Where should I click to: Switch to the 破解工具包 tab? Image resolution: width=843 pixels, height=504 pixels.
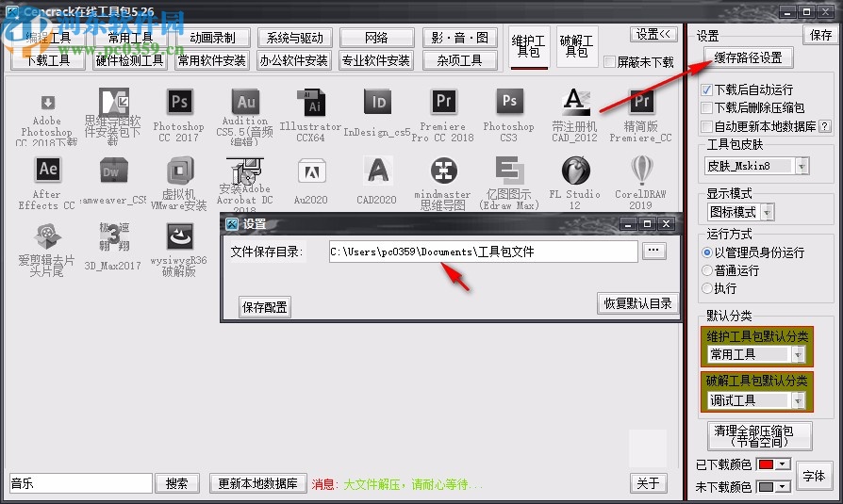576,46
